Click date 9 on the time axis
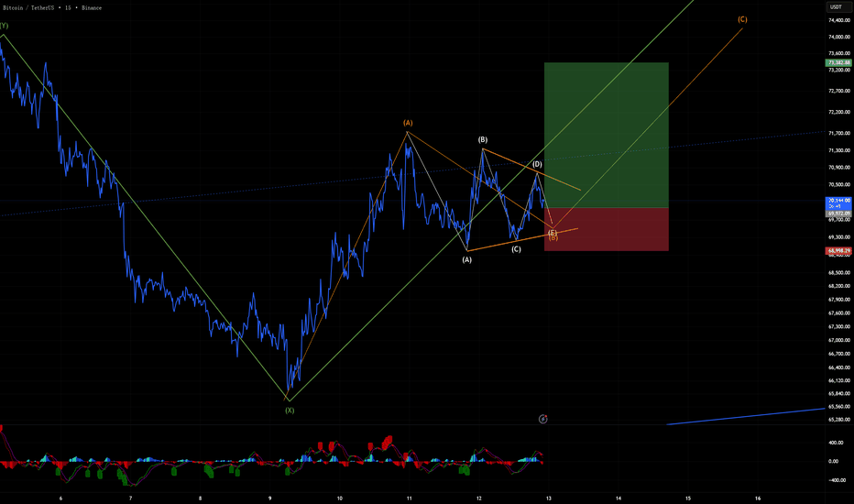The image size is (854, 504). click(x=270, y=498)
